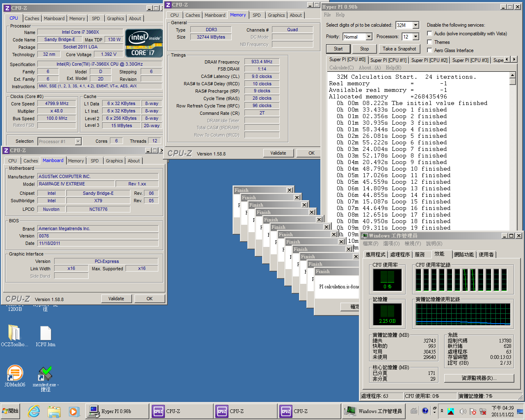This screenshot has width=525, height=420.
Task: Switch to Windows 工作管理員 taskbar button
Action: tap(374, 411)
